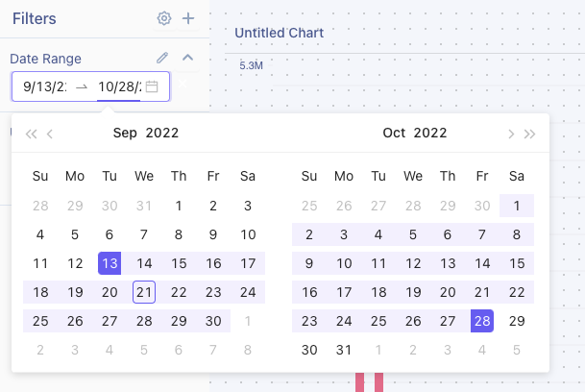585x392 pixels.
Task: Open the Oct month selector
Action: coord(394,134)
